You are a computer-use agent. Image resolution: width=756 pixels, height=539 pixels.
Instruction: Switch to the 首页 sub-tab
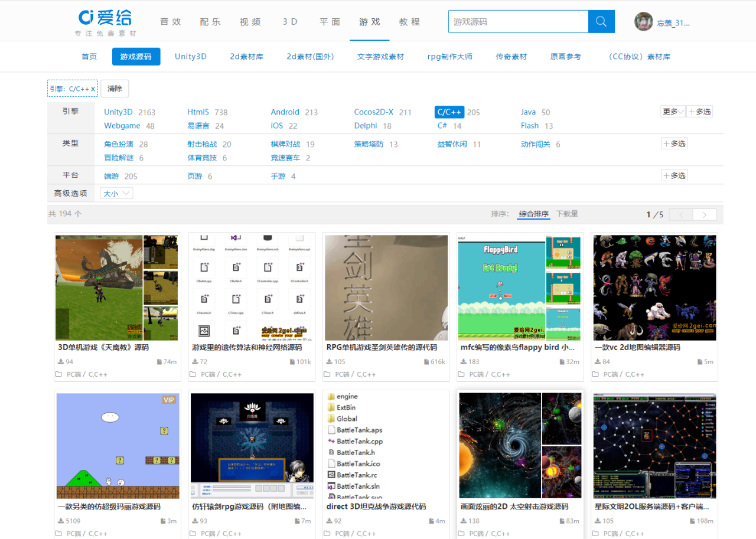tap(89, 57)
